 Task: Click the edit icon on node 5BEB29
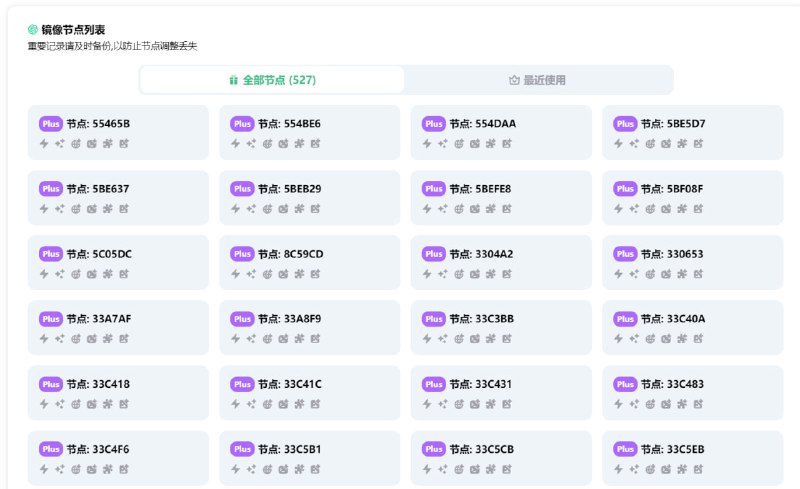(x=315, y=209)
